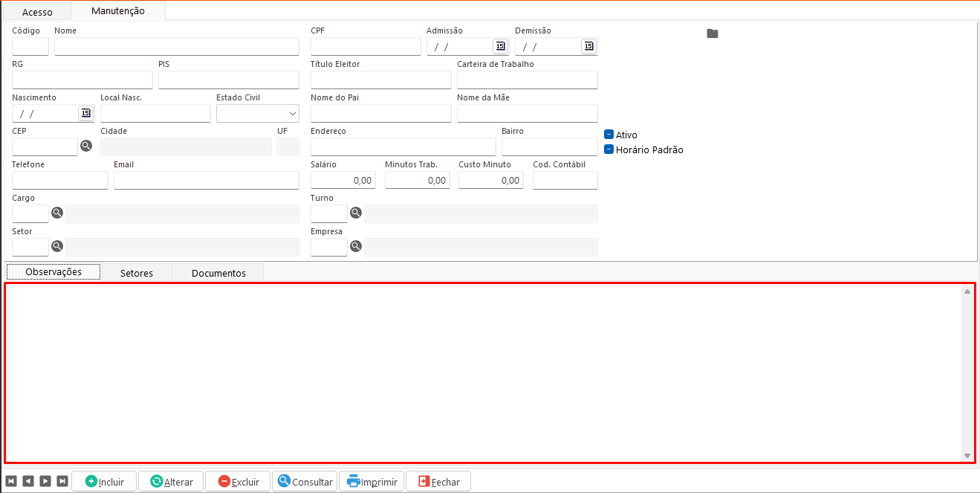Expand the Estado Civil dropdown
This screenshot has width=980, height=493.
tap(291, 113)
